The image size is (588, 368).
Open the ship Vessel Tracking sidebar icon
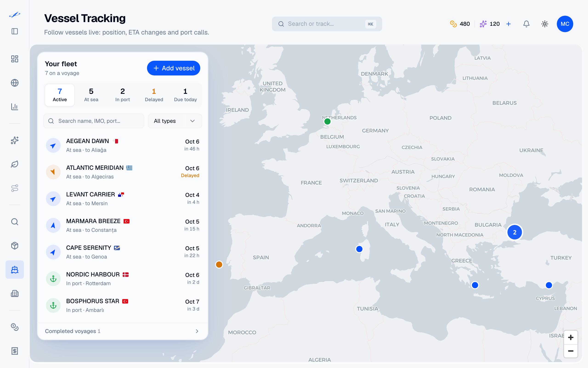click(14, 269)
